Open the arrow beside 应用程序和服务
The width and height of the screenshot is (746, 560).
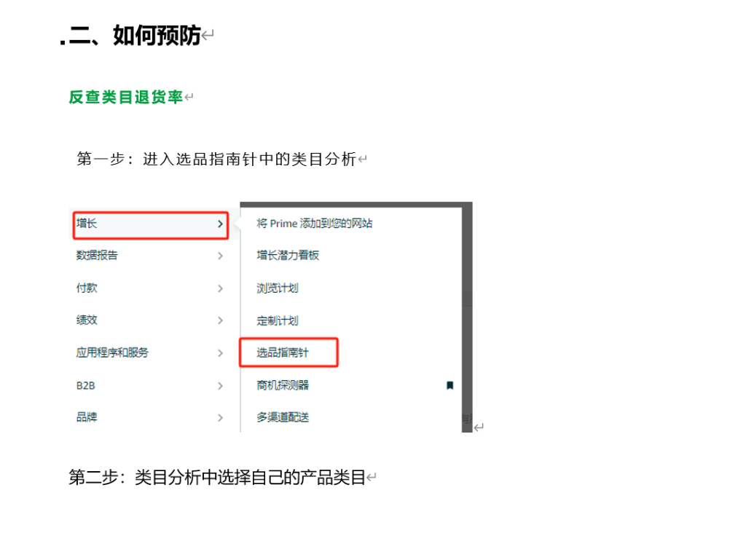click(x=220, y=353)
